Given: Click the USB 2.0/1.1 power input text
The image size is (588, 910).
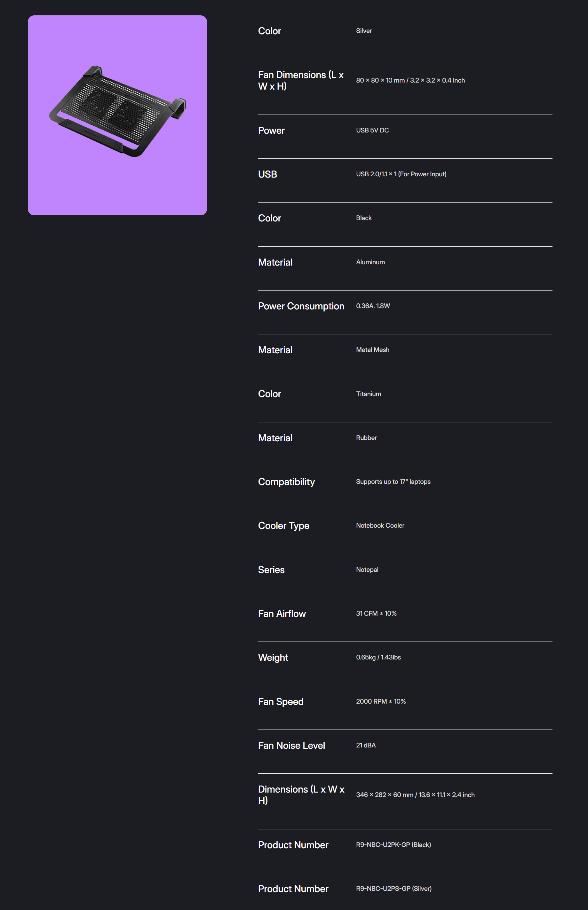Looking at the screenshot, I should pos(401,174).
